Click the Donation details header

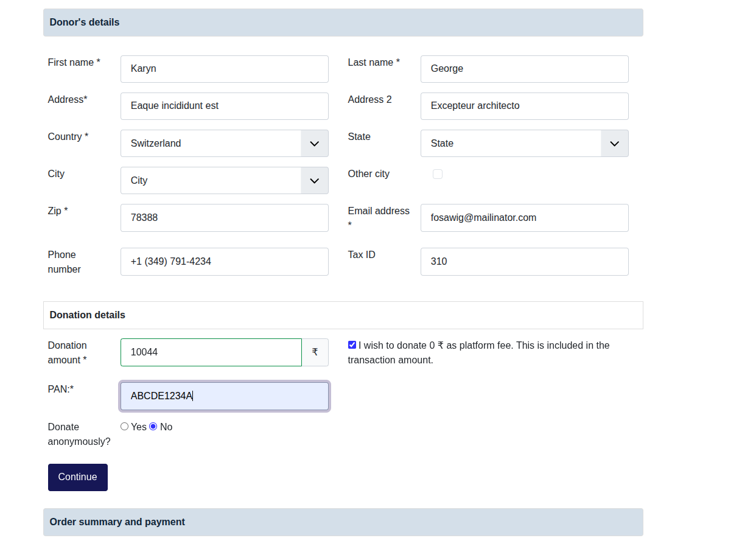coord(343,315)
